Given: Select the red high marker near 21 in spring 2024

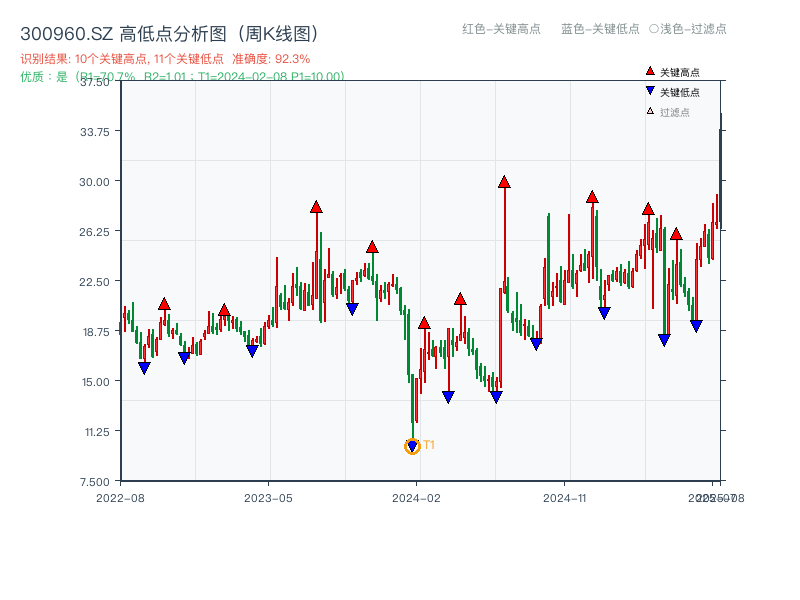Looking at the screenshot, I should pyautogui.click(x=460, y=298).
